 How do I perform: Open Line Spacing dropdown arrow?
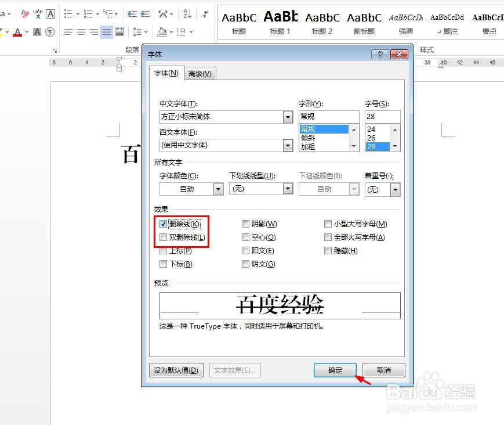tap(146, 32)
